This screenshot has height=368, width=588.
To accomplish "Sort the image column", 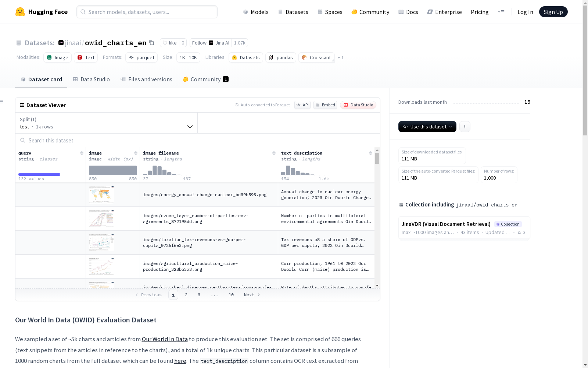I will (x=136, y=153).
